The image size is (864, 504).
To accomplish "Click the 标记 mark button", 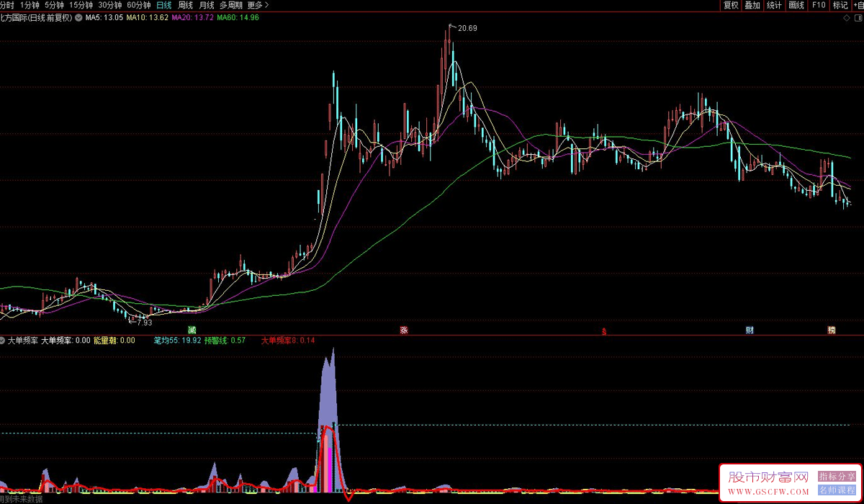I will pos(840,5).
